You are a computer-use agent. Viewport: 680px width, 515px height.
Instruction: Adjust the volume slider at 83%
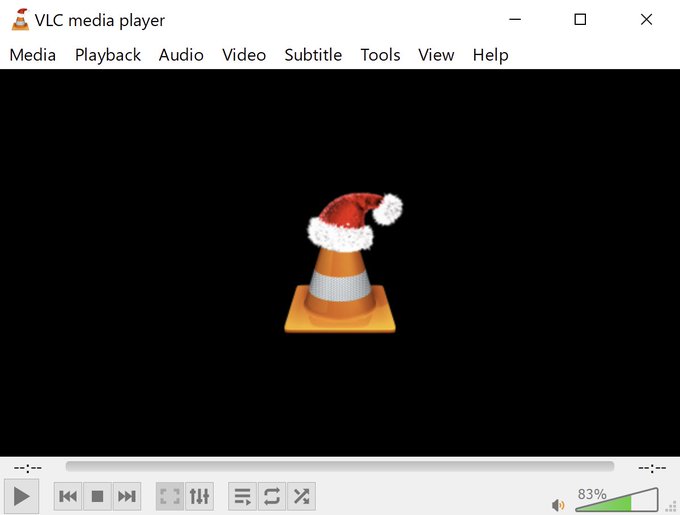[x=617, y=500]
